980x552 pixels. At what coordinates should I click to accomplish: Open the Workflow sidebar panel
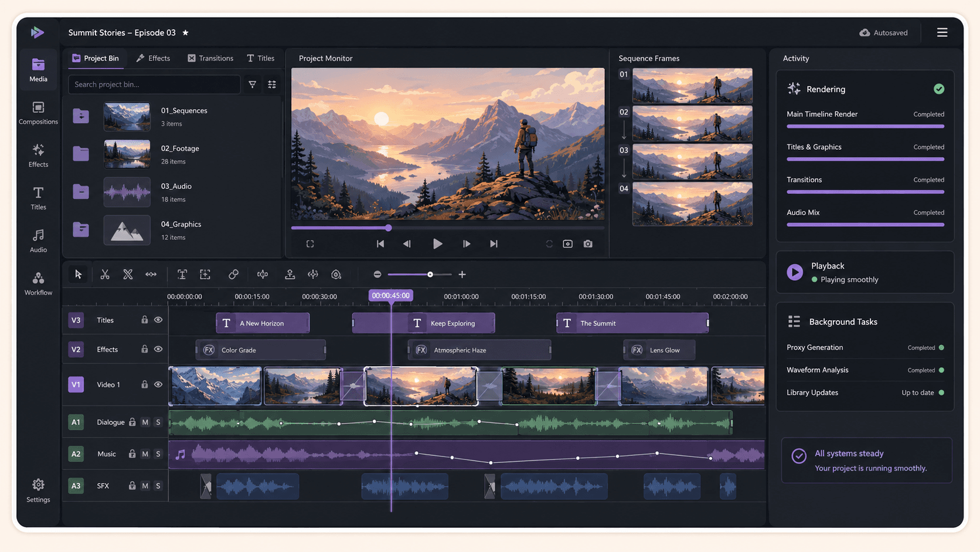coord(38,284)
